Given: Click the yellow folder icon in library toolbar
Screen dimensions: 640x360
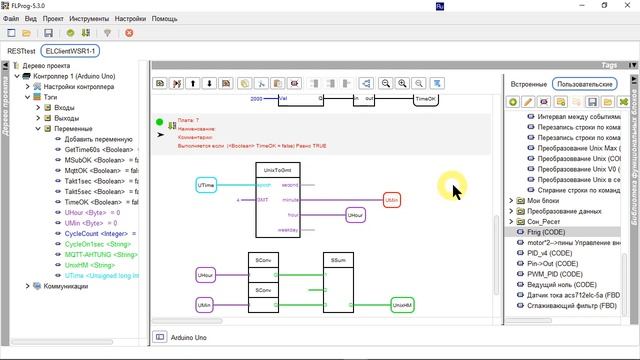Looking at the screenshot, I should pyautogui.click(x=608, y=102).
